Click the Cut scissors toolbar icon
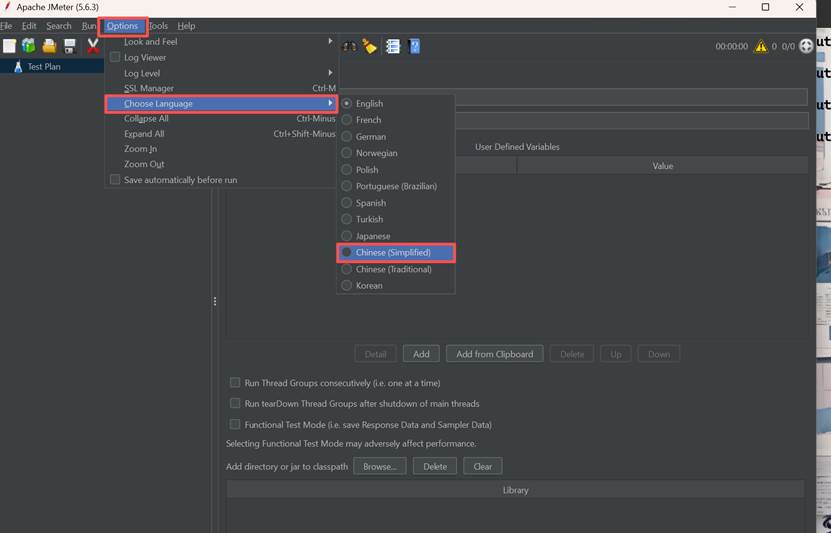This screenshot has width=831, height=533. [93, 46]
